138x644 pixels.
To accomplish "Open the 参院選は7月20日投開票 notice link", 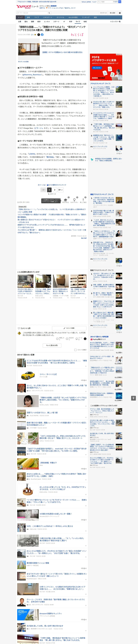I will [x=108, y=159].
